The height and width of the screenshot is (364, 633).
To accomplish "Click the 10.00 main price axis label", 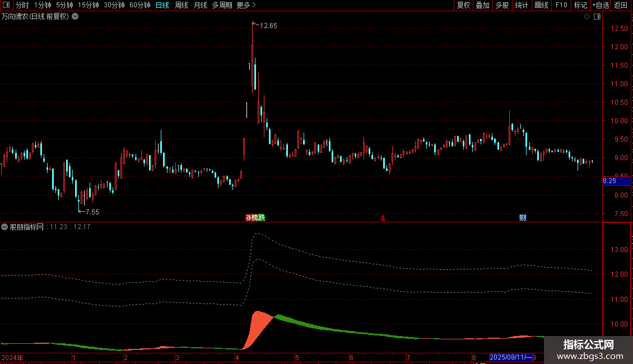I will click(619, 121).
